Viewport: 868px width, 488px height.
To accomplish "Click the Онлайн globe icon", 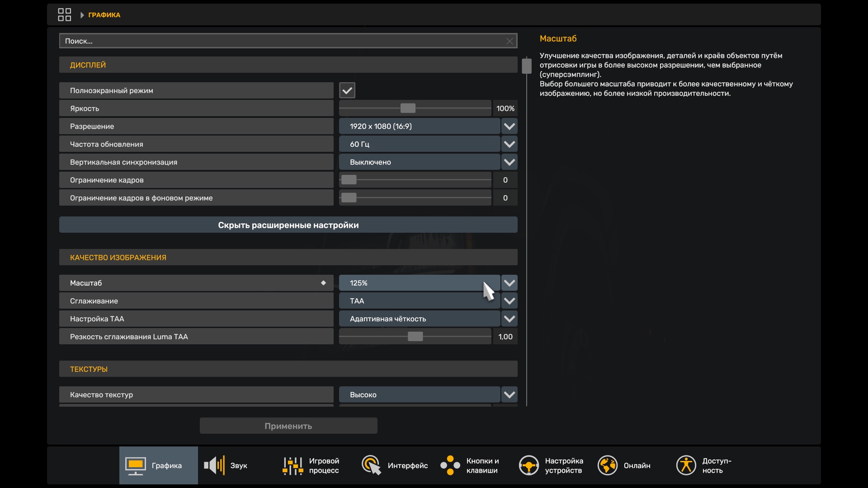I will coord(607,466).
